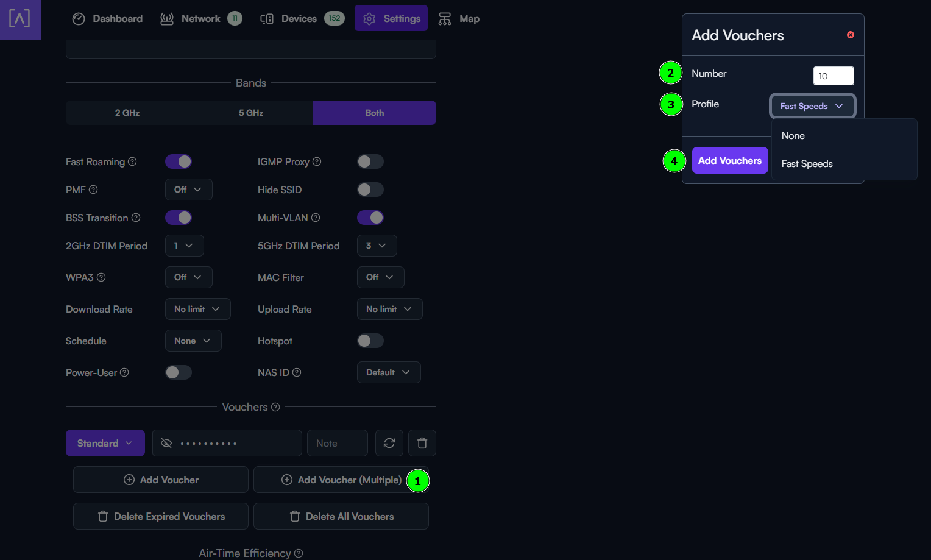This screenshot has height=560, width=931.
Task: Turn on the Hotspot toggle
Action: click(x=370, y=341)
